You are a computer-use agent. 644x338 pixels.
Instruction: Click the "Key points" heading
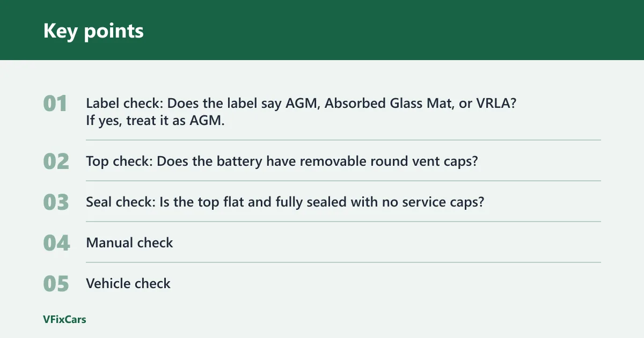tap(93, 31)
